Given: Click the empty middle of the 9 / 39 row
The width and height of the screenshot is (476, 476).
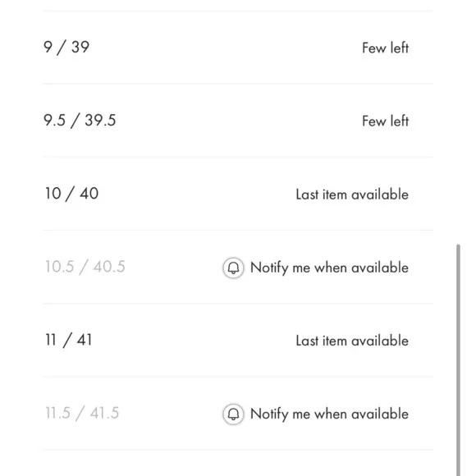Looking at the screenshot, I should (225, 48).
